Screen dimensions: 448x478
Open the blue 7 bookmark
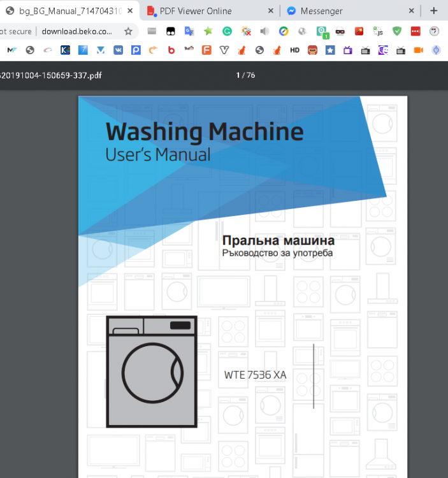pos(83,50)
